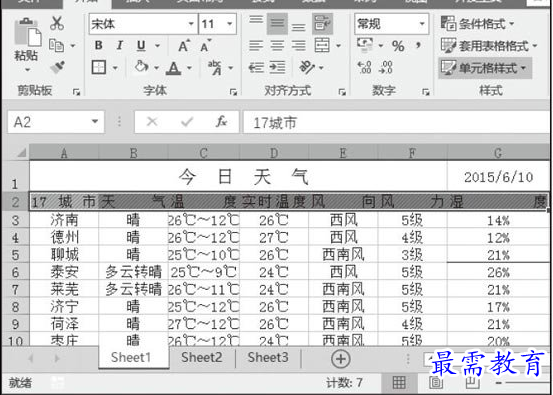Align text right
Viewport: 553px width, 395px height.
pyautogui.click(x=298, y=45)
